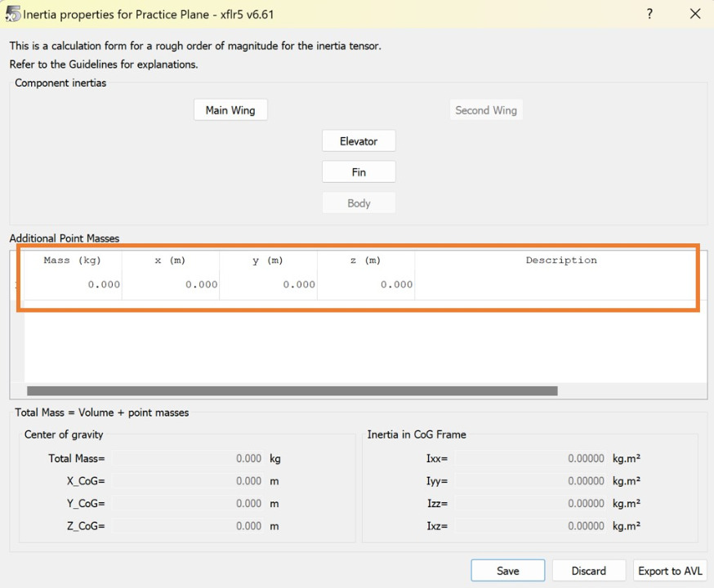Select the y (m) cell in first row
Viewport: 714px width, 588px height.
[x=269, y=285]
